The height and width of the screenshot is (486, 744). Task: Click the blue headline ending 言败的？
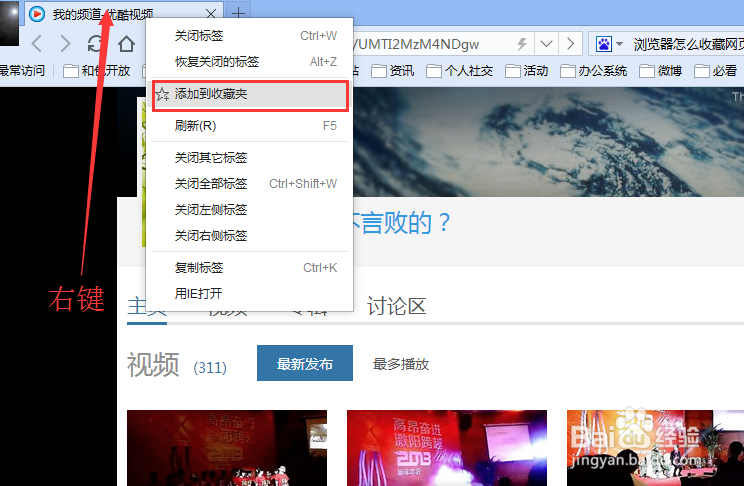[401, 222]
